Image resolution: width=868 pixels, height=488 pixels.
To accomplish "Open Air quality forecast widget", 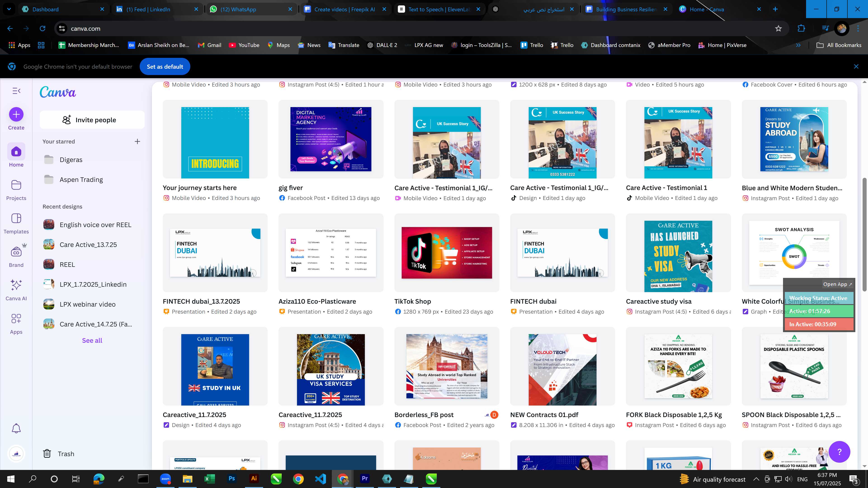I will point(713,479).
